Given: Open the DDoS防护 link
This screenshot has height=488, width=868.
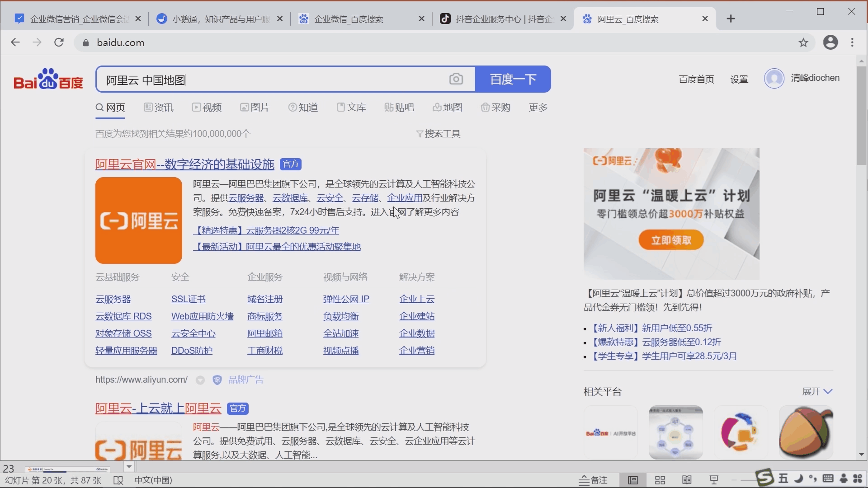Looking at the screenshot, I should [192, 351].
